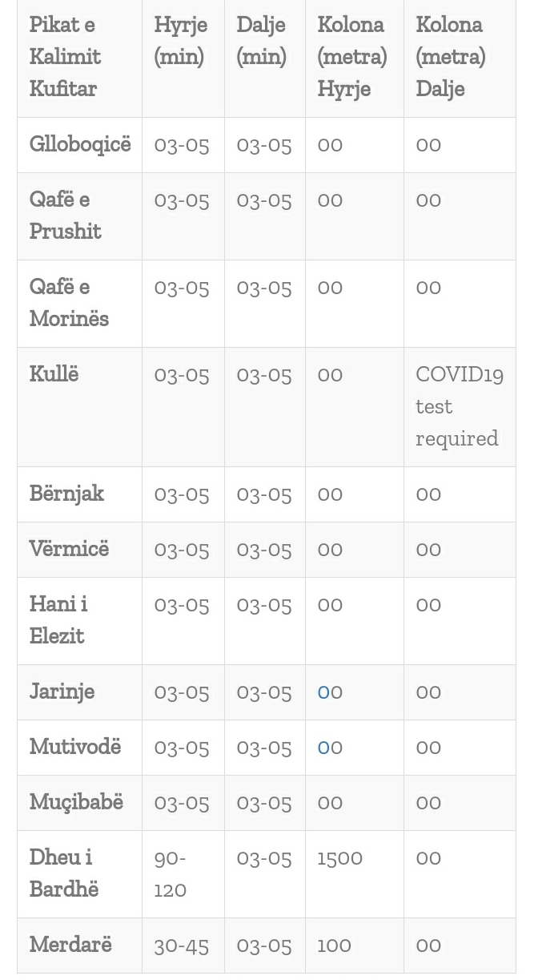Viewport: 534px width, 980px height.
Task: Click the "Dalje (min)" column header
Action: click(x=261, y=40)
